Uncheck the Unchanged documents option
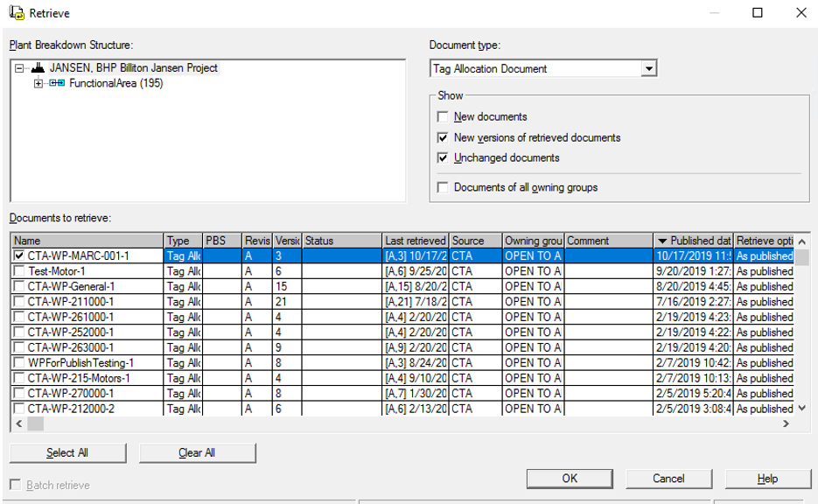818x504 pixels. (x=443, y=158)
